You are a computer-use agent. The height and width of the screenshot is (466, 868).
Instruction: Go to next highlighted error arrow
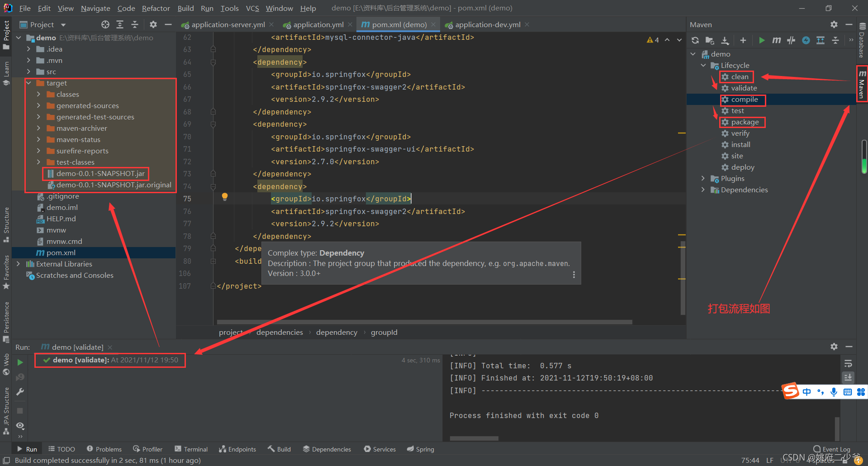[679, 40]
